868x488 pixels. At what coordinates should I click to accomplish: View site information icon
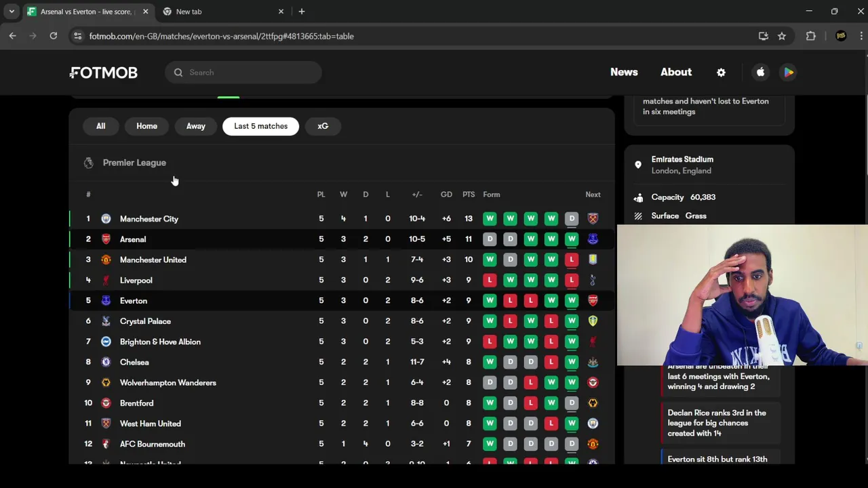[x=77, y=36]
